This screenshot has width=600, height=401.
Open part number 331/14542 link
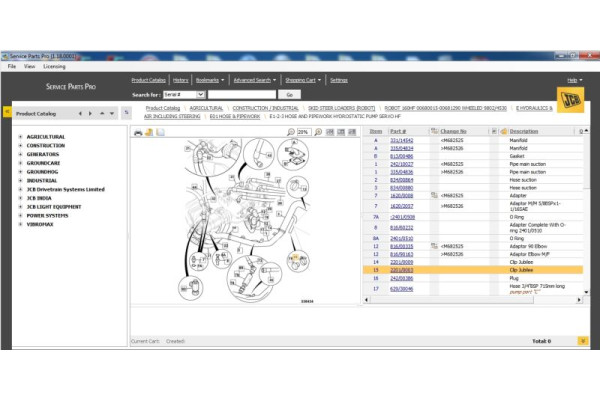401,141
